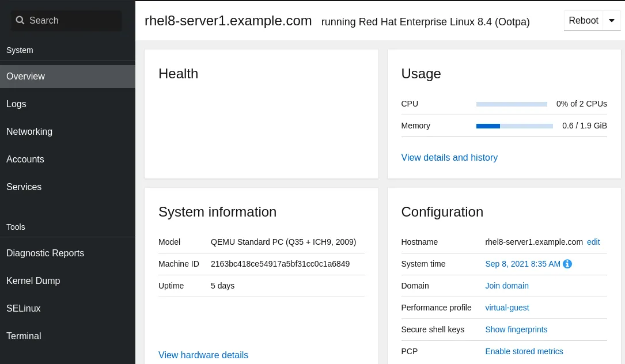Screen dimensions: 625x364
Task: Click View details and history
Action: click(x=449, y=157)
